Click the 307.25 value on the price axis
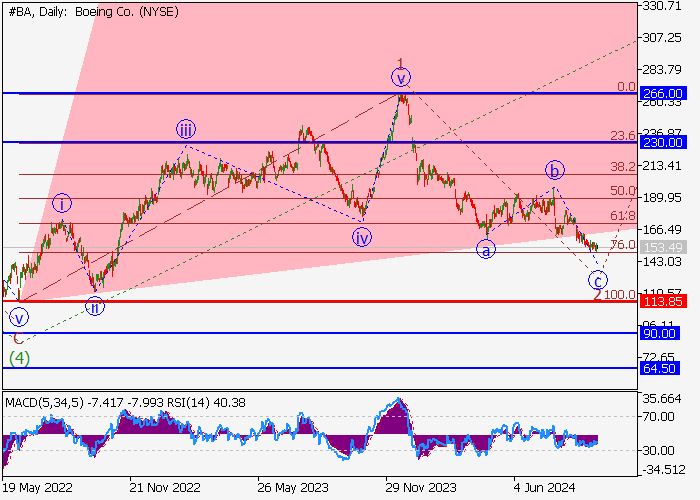This screenshot has height=500, width=700. [662, 38]
